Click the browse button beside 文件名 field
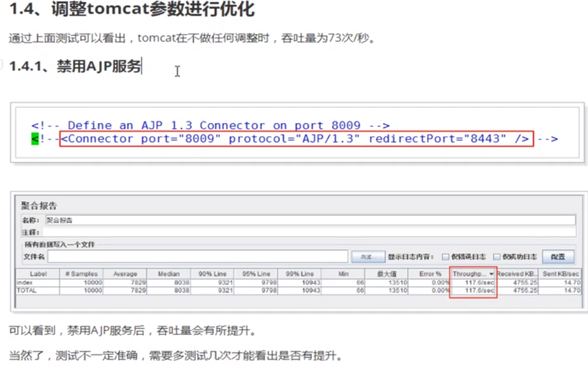This screenshot has width=588, height=366. coord(368,257)
